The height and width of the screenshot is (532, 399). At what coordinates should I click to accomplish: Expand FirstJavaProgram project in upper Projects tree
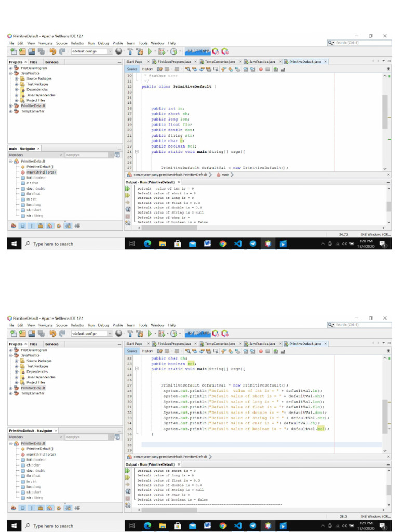(11, 68)
